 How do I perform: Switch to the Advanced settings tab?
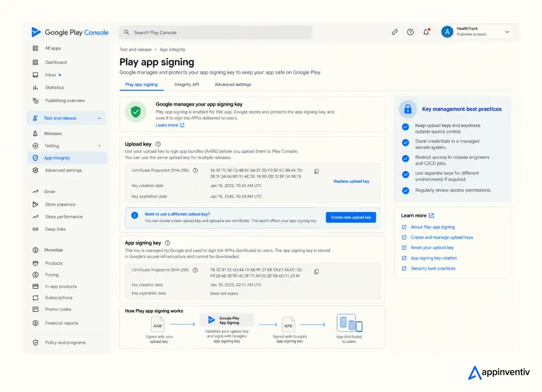click(233, 84)
